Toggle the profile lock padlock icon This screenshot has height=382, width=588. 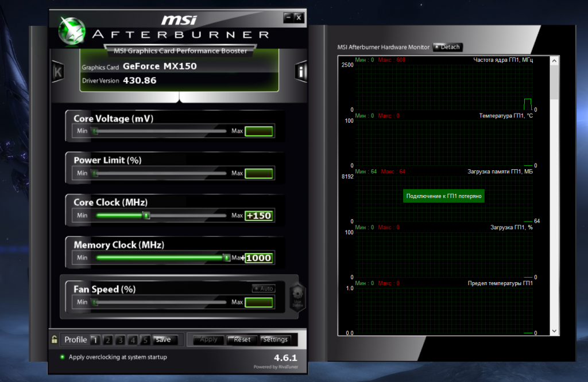tap(54, 340)
